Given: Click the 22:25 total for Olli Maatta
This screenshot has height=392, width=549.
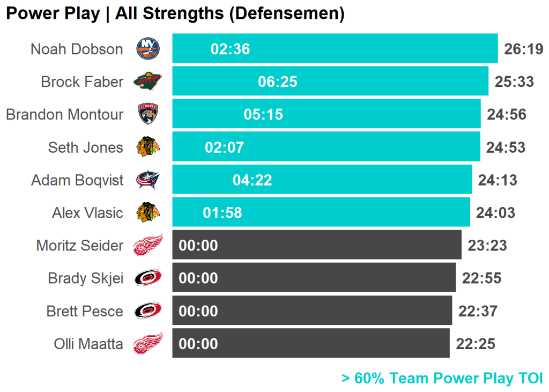Looking at the screenshot, I should click(476, 344).
